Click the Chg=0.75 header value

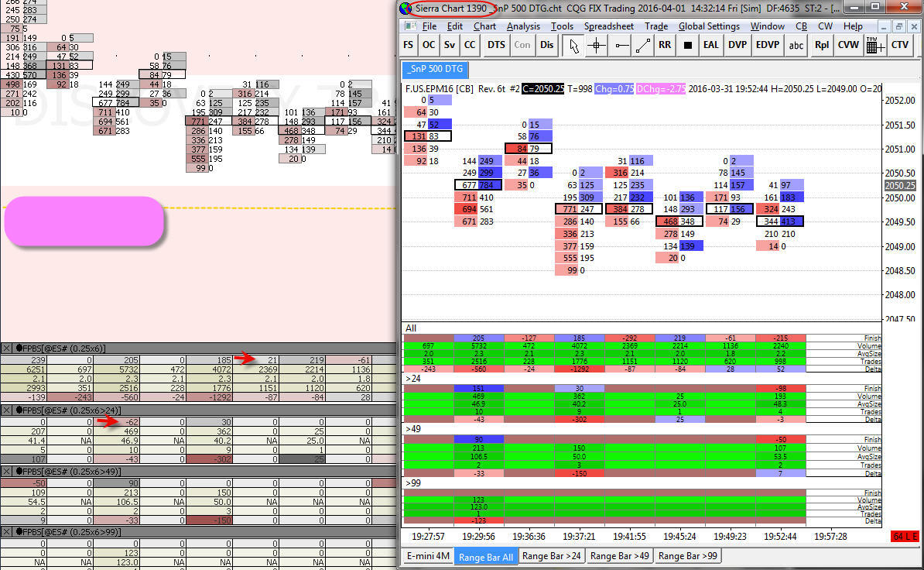pyautogui.click(x=614, y=89)
